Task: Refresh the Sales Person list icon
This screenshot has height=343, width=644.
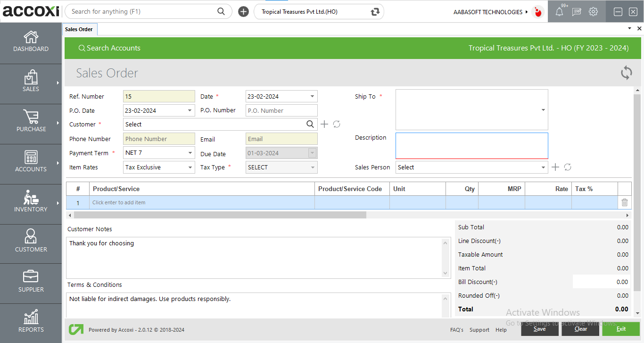Action: tap(568, 167)
